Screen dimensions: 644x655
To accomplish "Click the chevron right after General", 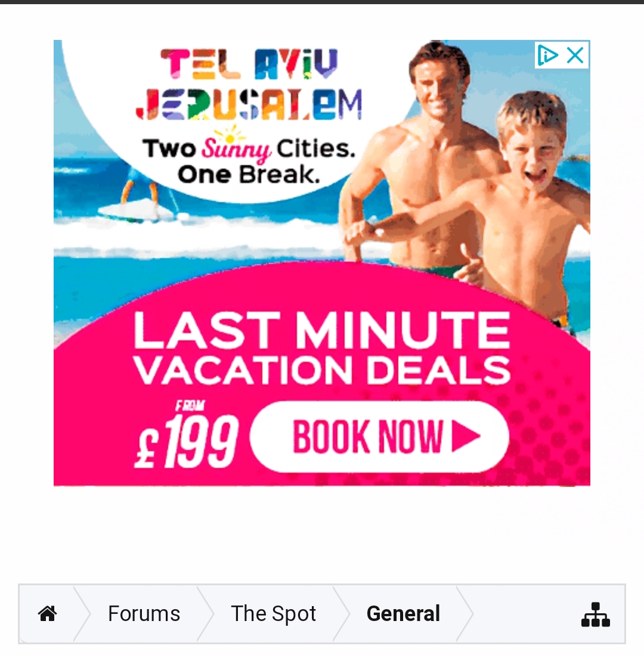I will (x=465, y=614).
